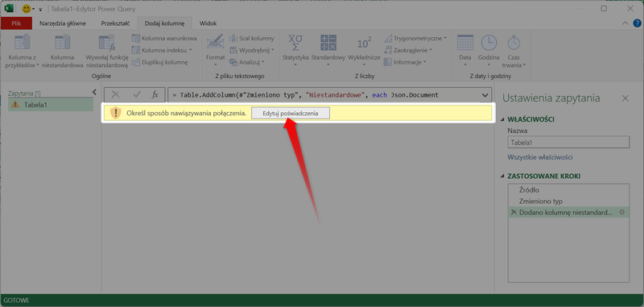
Task: Open the Czas trwania menu
Action: 514,52
